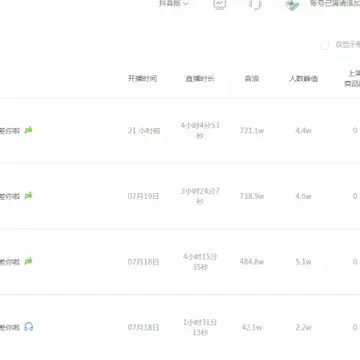Select the duration cell "3小时24分7秒"

[x=200, y=196]
